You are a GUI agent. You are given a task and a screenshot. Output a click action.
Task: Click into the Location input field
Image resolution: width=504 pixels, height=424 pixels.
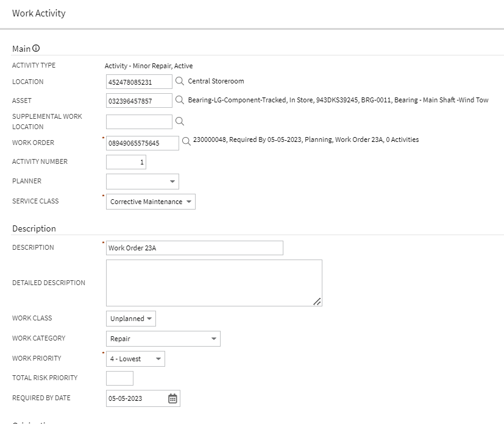[x=139, y=82]
